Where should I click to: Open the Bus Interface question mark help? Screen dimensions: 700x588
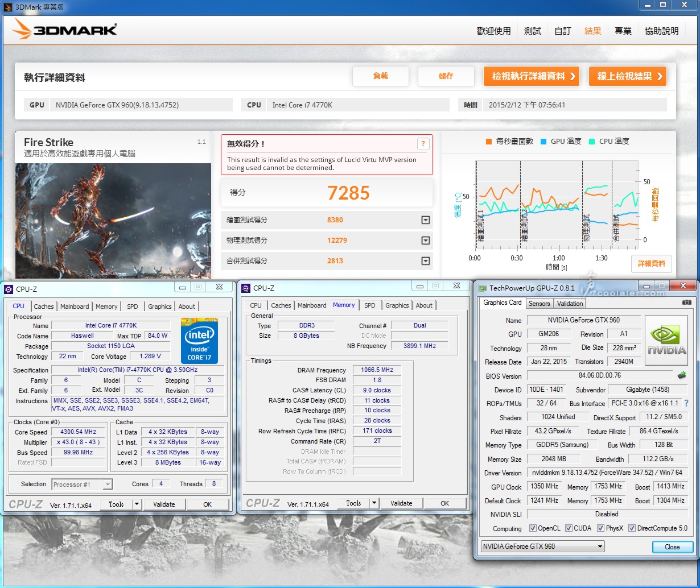tap(686, 403)
